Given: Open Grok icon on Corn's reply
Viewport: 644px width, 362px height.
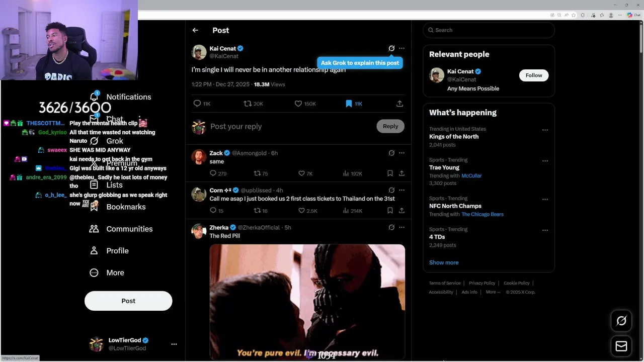Looking at the screenshot, I should click(x=391, y=190).
